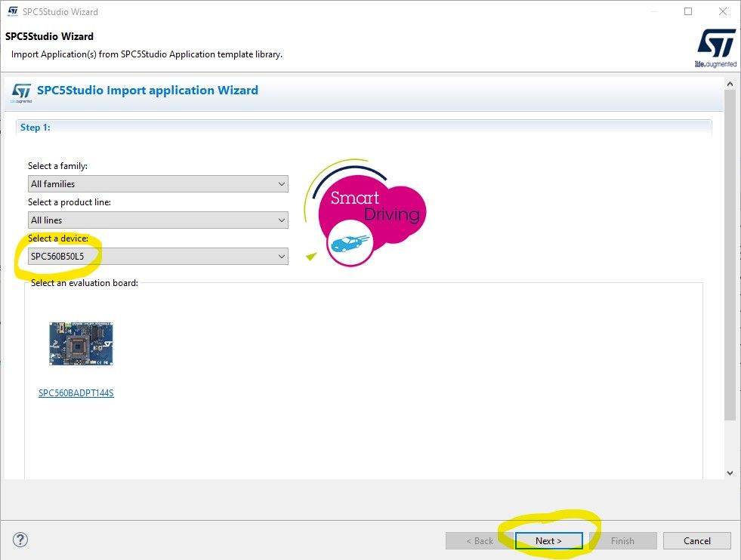Click the scrollbar down arrow

tap(730, 472)
